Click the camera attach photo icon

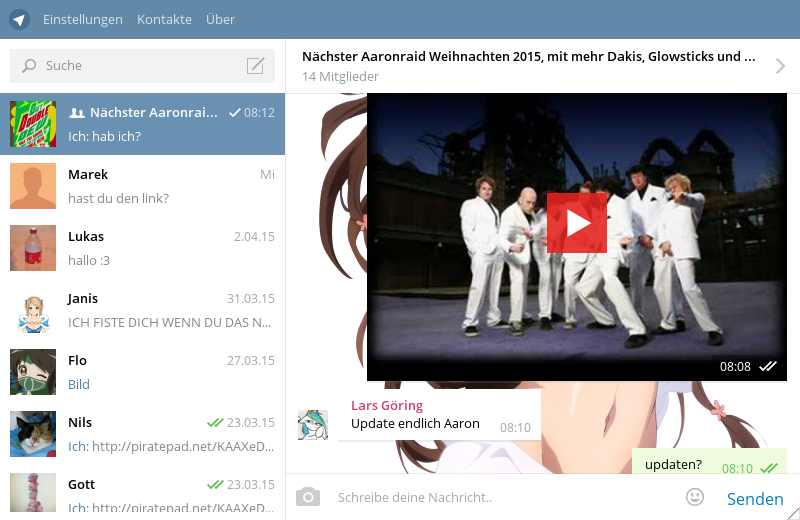click(308, 497)
